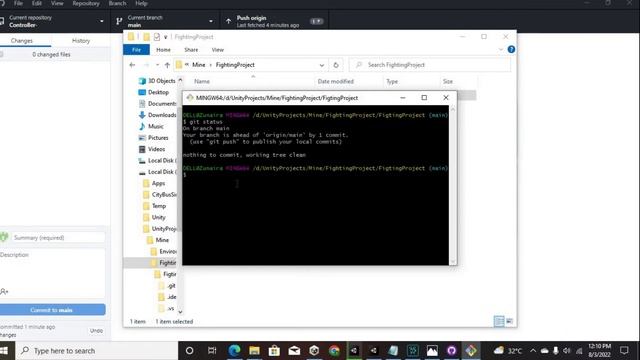The image size is (640, 360).
Task: Open Mail app from taskbar
Action: (x=294, y=351)
